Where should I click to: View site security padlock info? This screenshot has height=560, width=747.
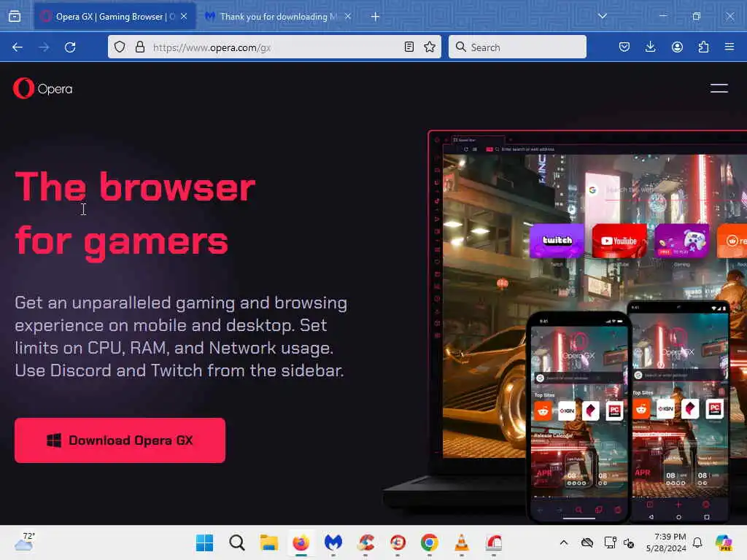pos(139,47)
